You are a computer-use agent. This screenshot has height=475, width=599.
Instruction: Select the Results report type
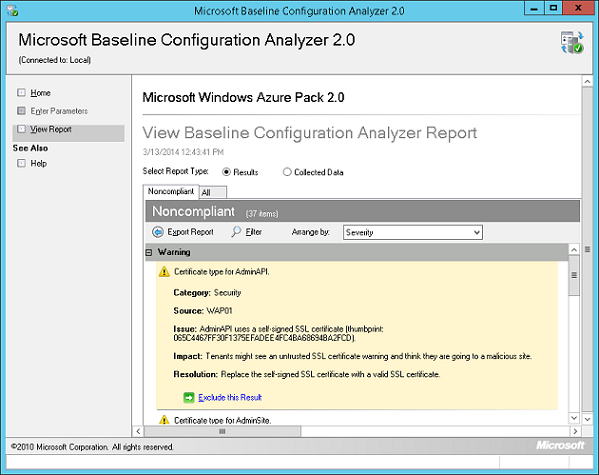tap(226, 172)
